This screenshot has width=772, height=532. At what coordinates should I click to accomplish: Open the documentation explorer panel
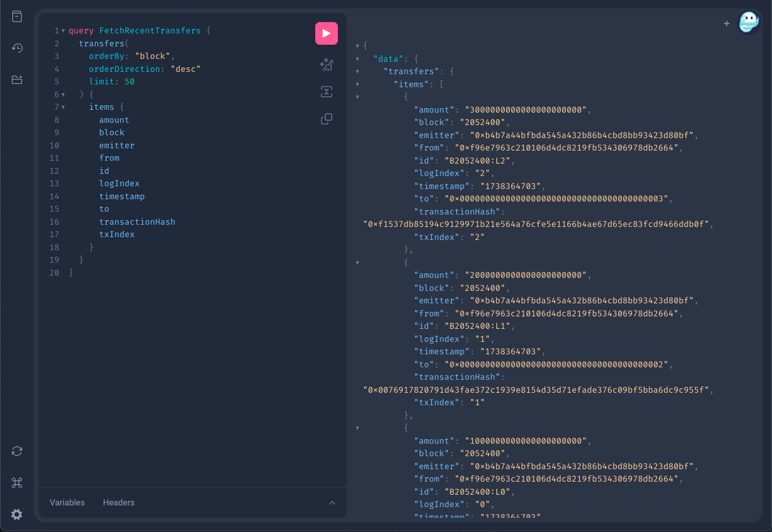17,16
